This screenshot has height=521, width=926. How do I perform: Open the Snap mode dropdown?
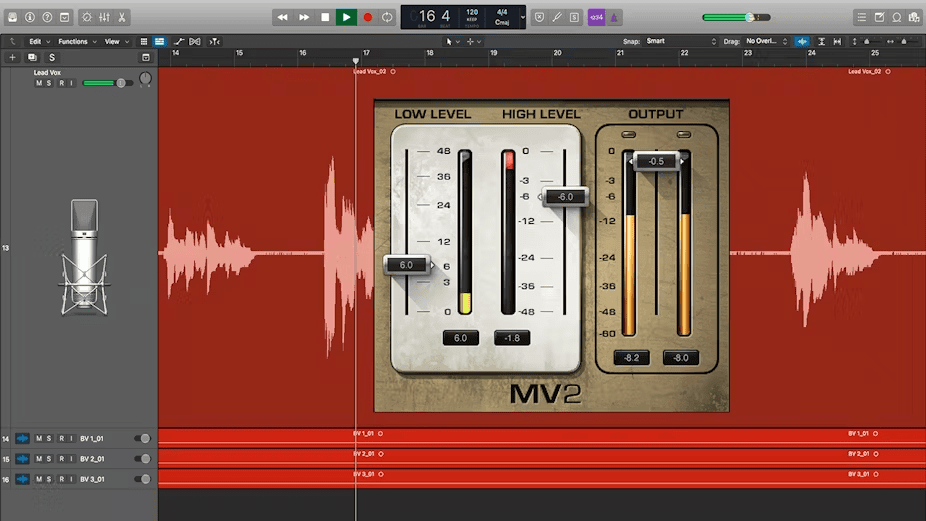pyautogui.click(x=681, y=41)
